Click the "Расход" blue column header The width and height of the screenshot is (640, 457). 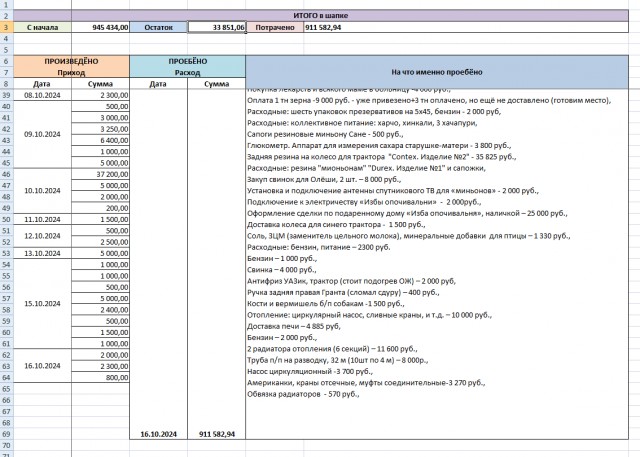[x=188, y=73]
